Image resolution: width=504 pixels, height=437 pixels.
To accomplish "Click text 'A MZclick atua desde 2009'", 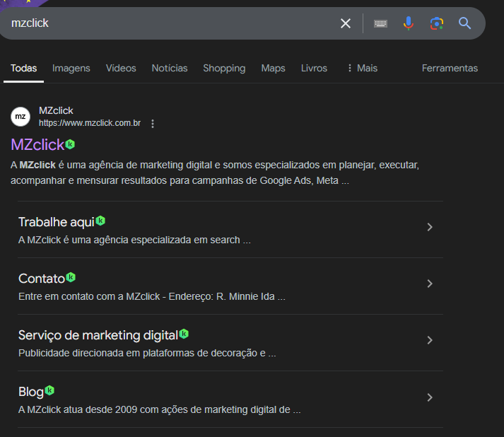I will (x=78, y=409).
